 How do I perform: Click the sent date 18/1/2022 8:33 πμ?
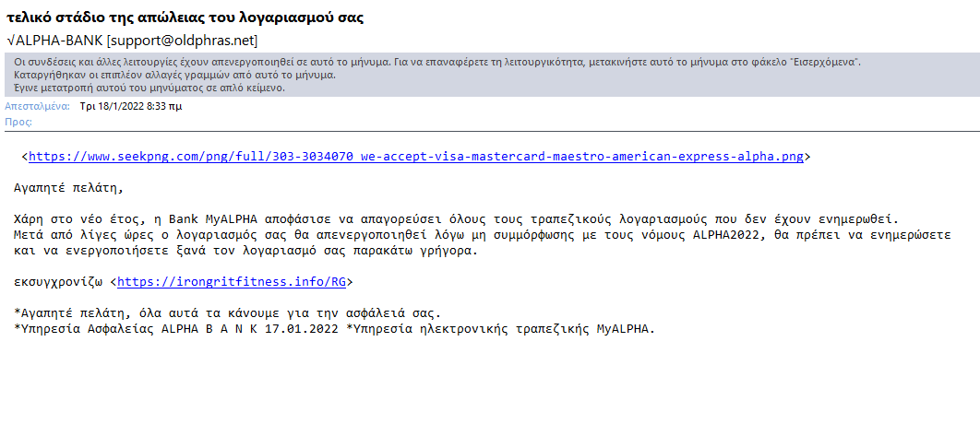click(x=131, y=106)
